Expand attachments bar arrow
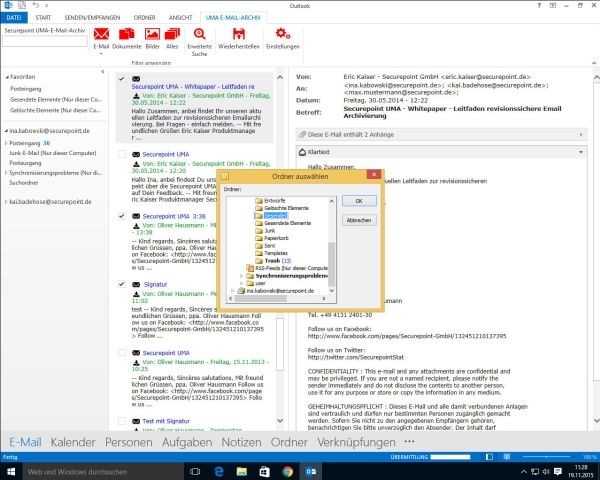600x480 pixels. coord(581,134)
